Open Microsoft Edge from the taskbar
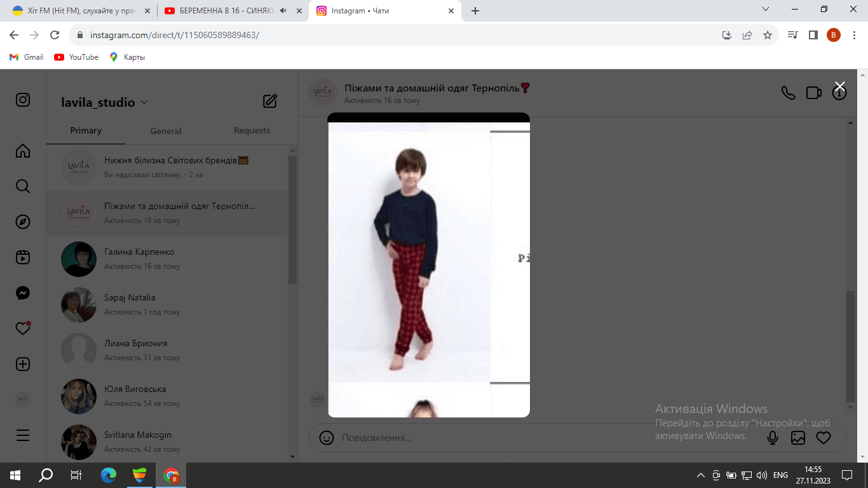 click(109, 475)
